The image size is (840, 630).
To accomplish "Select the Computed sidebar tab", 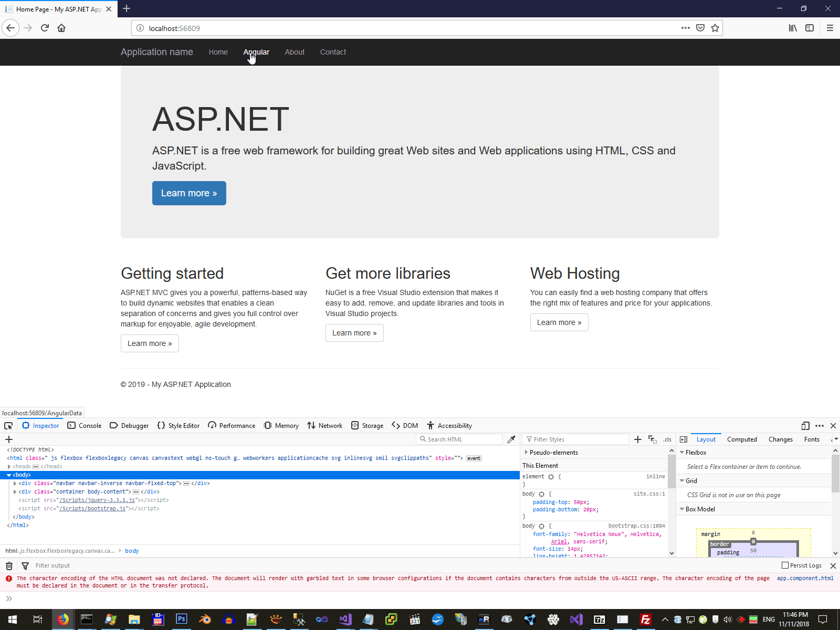I will click(742, 439).
